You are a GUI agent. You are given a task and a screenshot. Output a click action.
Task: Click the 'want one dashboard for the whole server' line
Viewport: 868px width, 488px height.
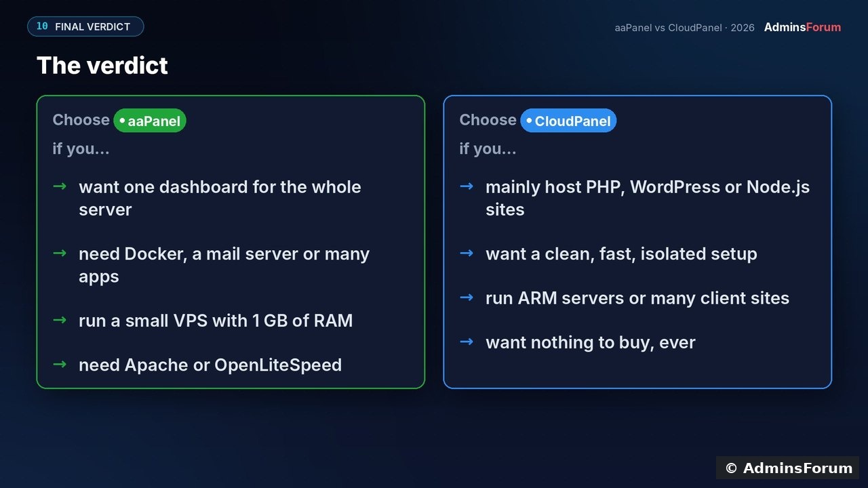(x=220, y=198)
